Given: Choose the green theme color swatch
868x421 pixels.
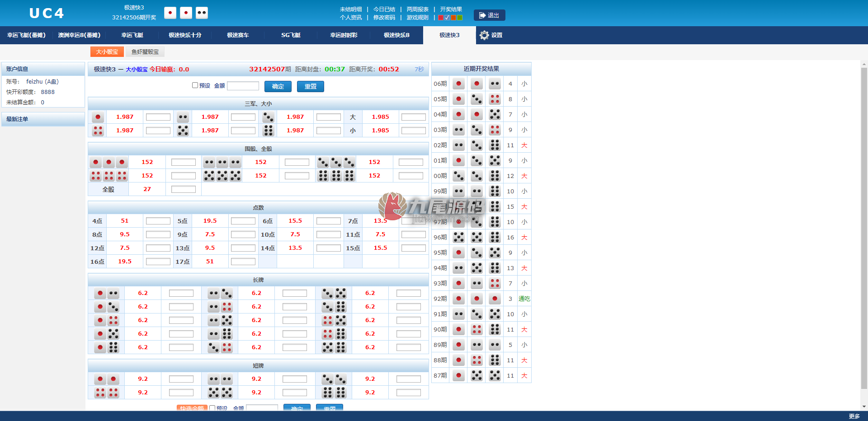Looking at the screenshot, I should coord(460,18).
